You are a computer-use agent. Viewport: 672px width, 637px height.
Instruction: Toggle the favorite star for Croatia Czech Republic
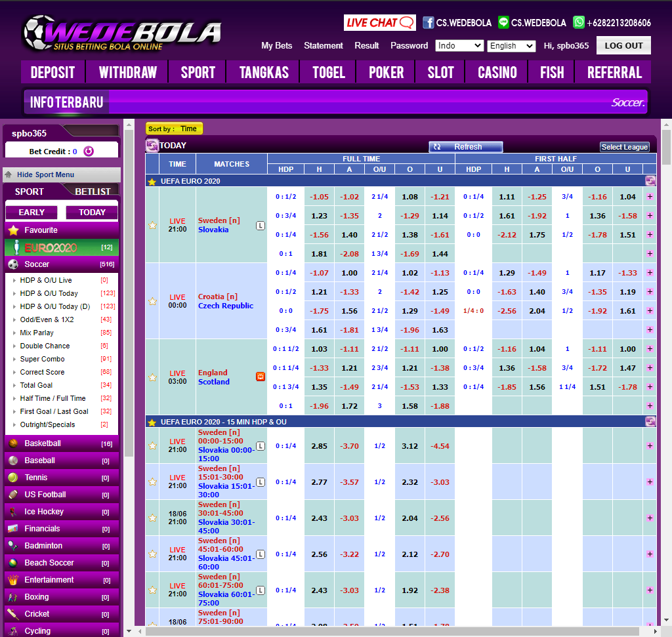tap(152, 301)
